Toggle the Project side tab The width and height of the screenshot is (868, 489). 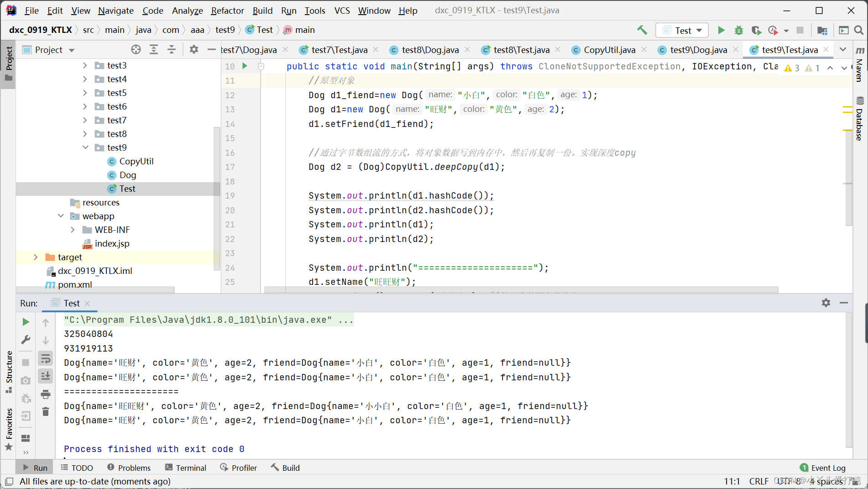coord(9,64)
